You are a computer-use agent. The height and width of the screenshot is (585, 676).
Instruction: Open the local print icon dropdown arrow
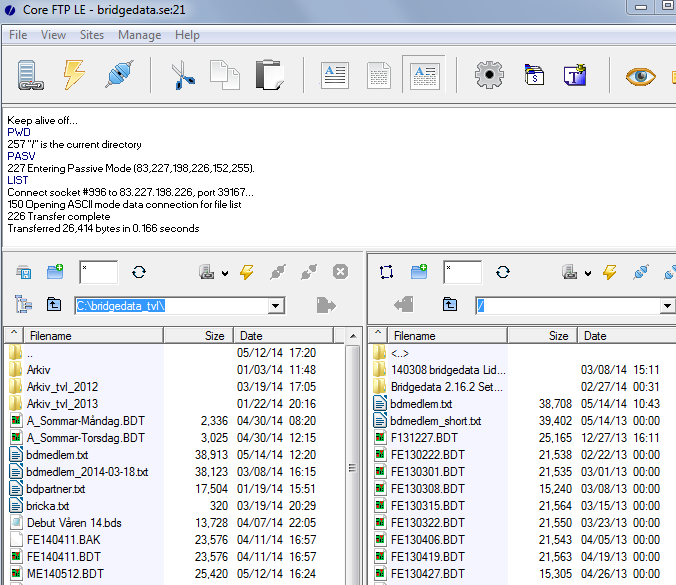click(x=225, y=273)
